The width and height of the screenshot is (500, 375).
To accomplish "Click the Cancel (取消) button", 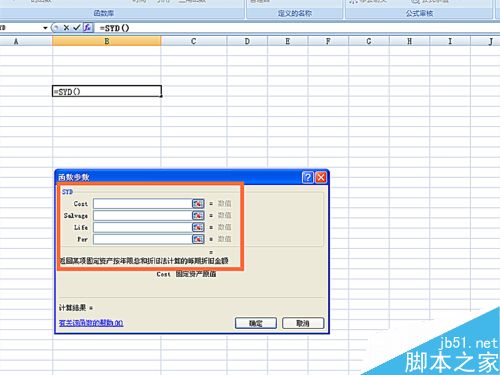I will coord(303,323).
